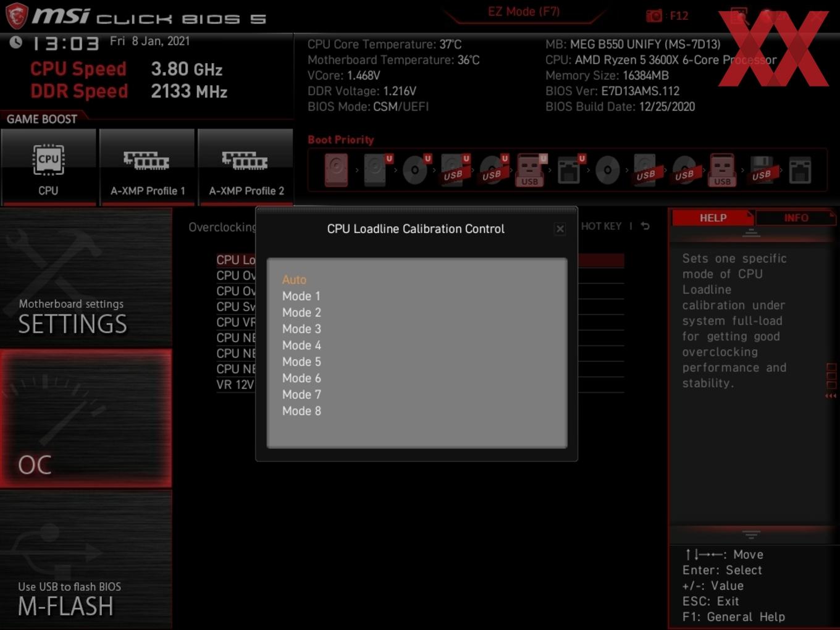Click the date Fri 8 Jan, 2021
This screenshot has height=630, width=840.
tap(149, 41)
